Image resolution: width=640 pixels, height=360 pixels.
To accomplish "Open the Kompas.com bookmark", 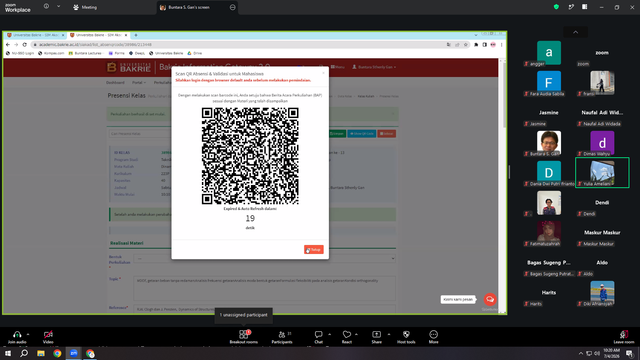I will 51,53.
